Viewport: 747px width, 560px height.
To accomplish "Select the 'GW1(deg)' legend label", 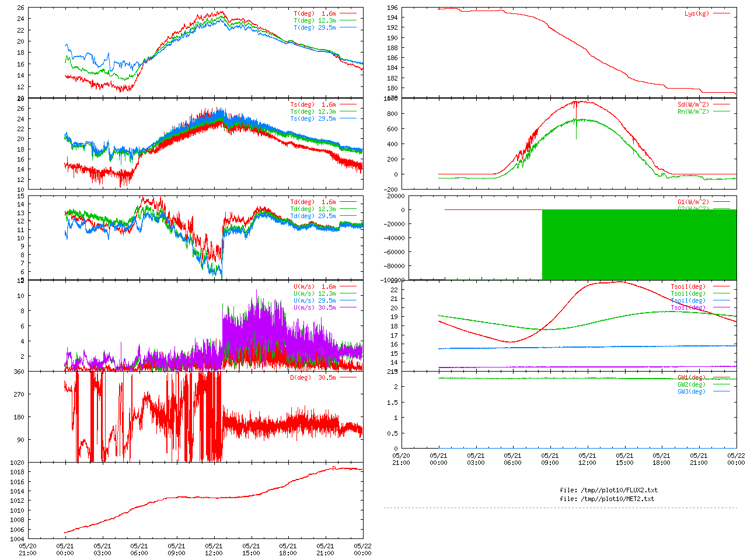I will 692,377.
